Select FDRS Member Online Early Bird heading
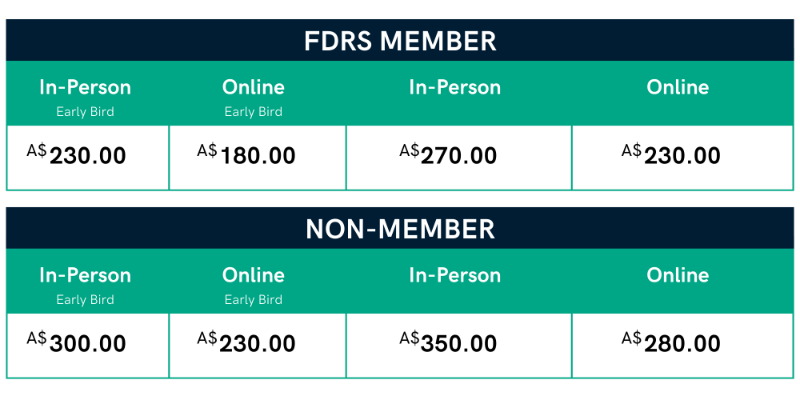800x400 pixels. (x=254, y=87)
